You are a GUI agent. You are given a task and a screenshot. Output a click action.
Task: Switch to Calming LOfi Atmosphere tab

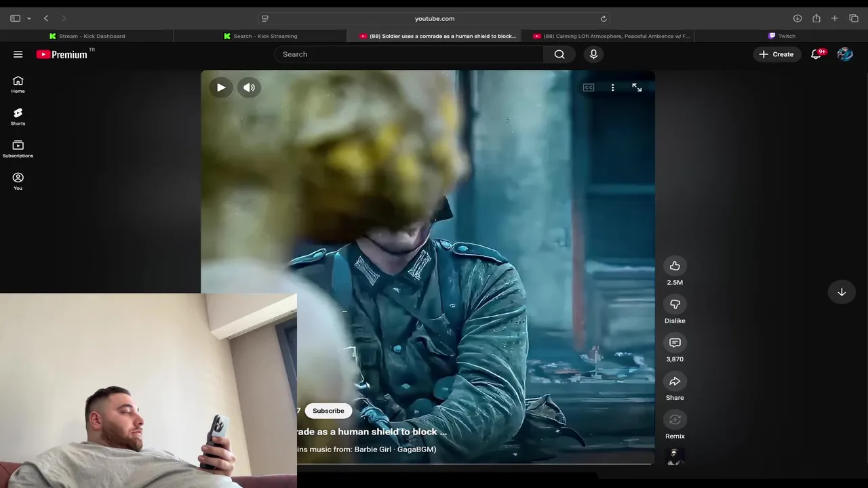point(612,36)
